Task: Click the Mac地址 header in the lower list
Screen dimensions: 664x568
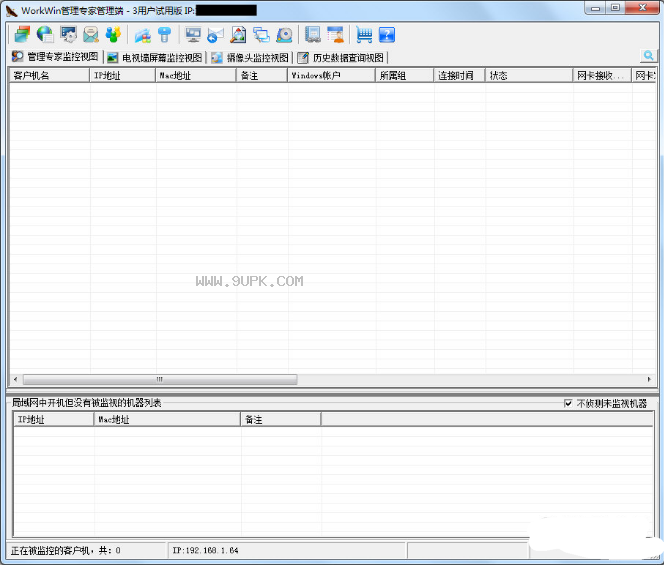Action: (167, 420)
